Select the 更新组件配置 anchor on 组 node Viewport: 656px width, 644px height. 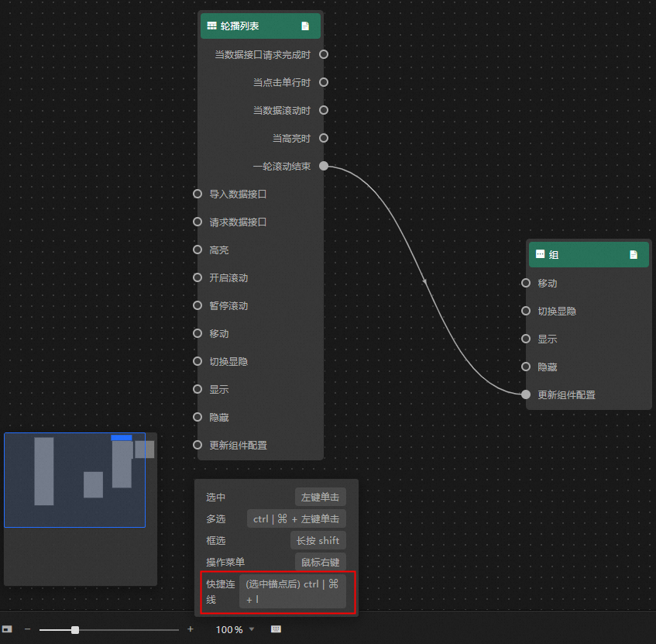(526, 394)
